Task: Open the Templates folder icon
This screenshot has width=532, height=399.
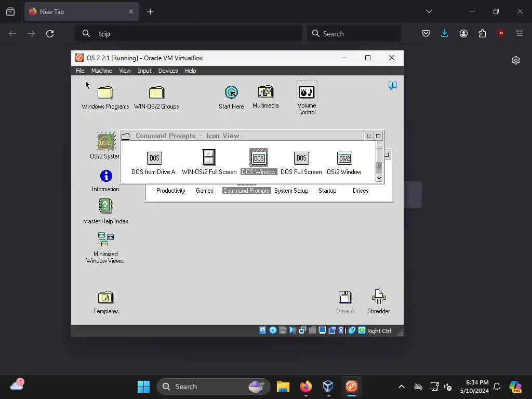Action: coord(105,298)
